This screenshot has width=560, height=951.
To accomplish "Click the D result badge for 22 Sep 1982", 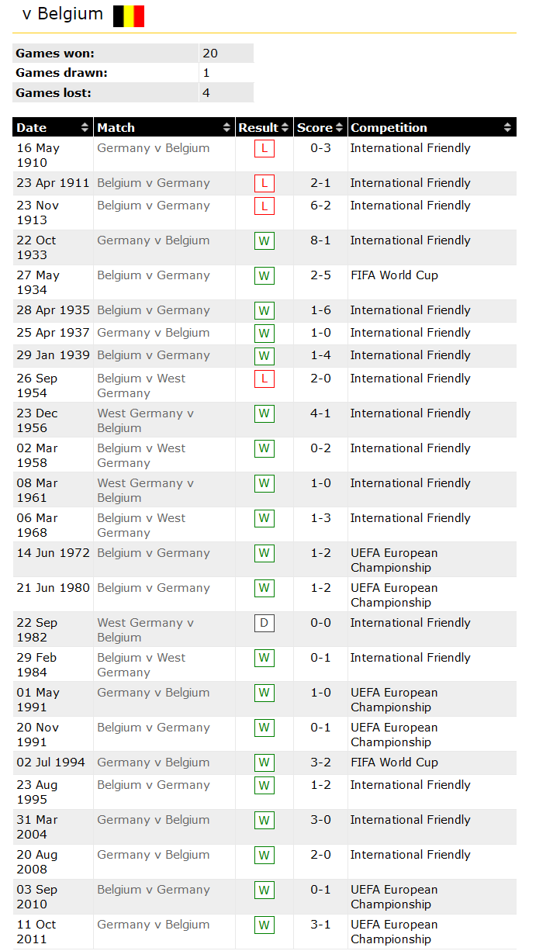I will (264, 624).
